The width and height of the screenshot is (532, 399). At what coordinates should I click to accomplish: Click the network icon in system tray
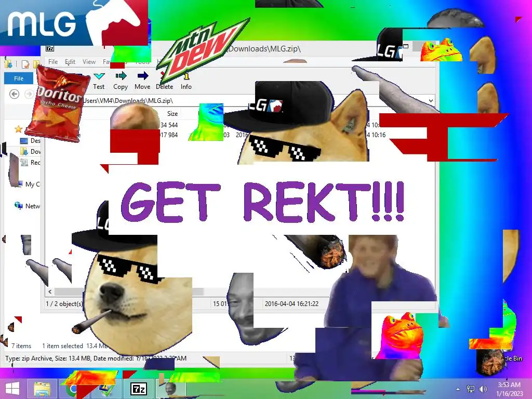pyautogui.click(x=471, y=389)
